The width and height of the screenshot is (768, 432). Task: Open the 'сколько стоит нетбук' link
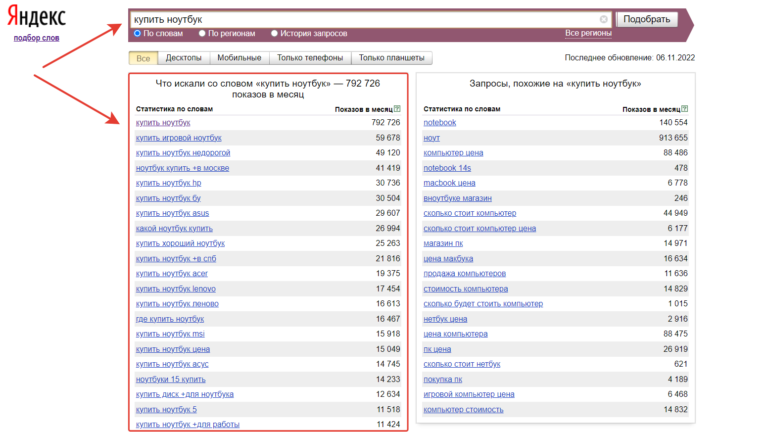tap(462, 364)
